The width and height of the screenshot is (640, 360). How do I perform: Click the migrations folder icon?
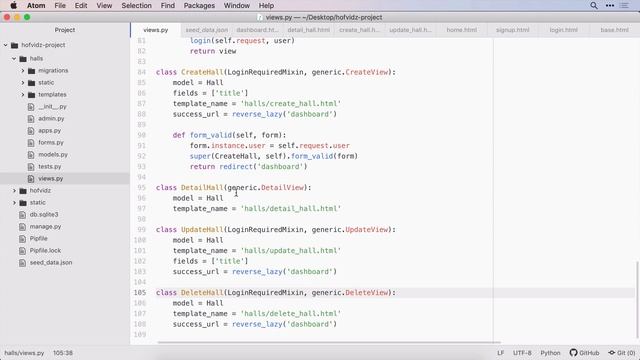coord(31,71)
